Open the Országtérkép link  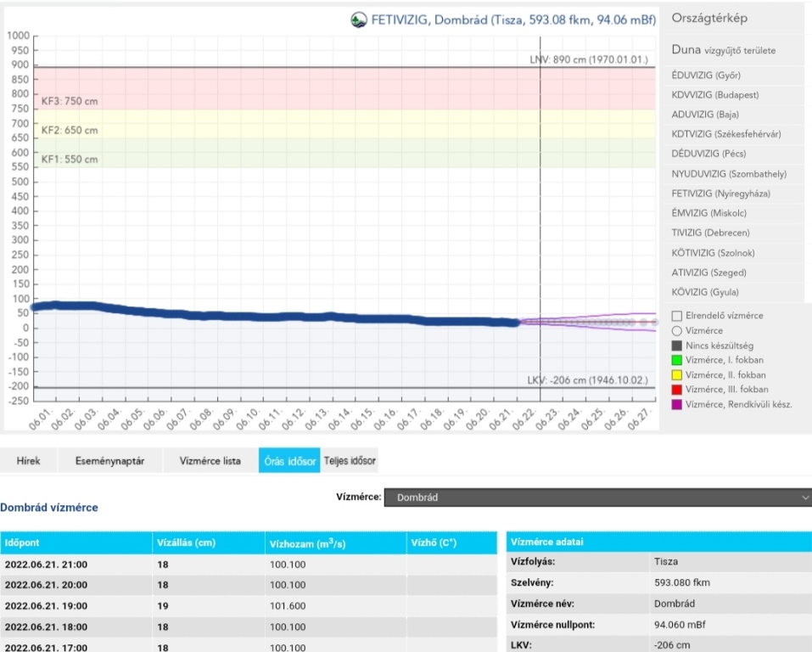[709, 19]
